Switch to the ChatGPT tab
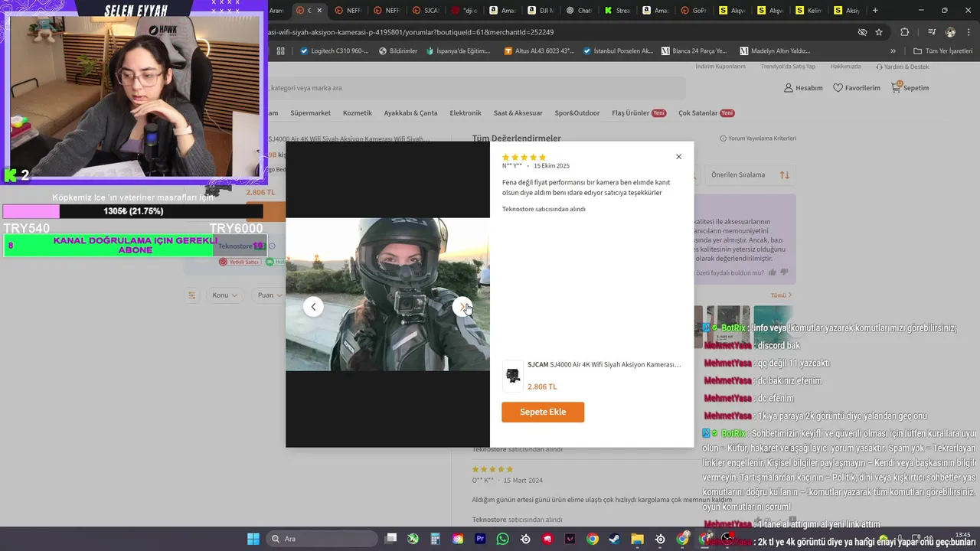Viewport: 980px width, 551px height. click(x=578, y=10)
